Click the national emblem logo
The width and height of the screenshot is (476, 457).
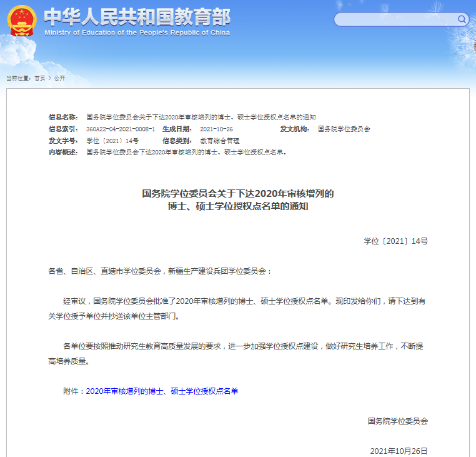(22, 21)
